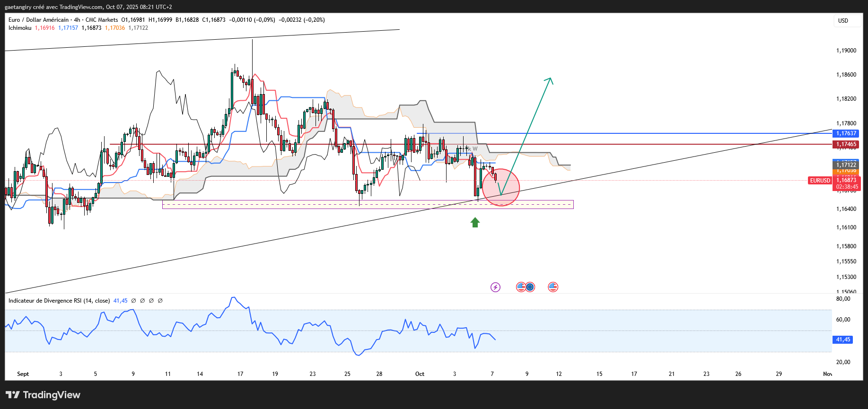Click the high value H1,16999
This screenshot has height=409, width=868.
coord(160,20)
